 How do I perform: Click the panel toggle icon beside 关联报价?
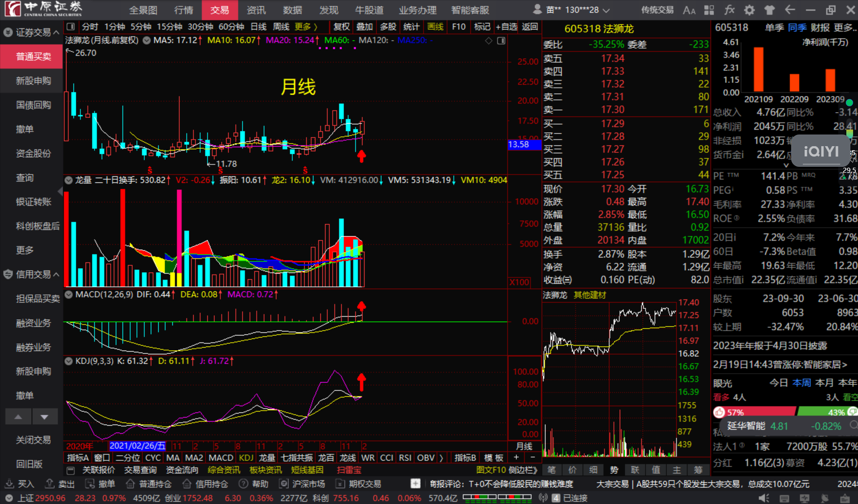tap(70, 470)
